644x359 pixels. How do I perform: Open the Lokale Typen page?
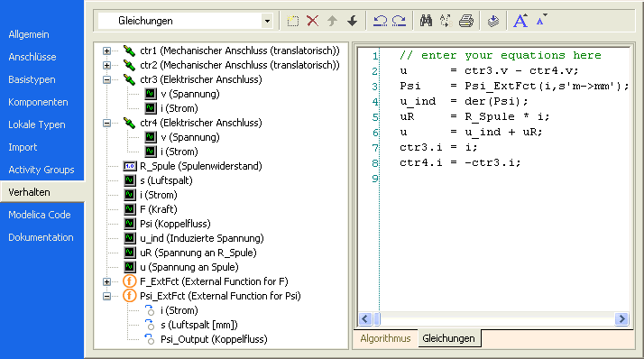37,124
